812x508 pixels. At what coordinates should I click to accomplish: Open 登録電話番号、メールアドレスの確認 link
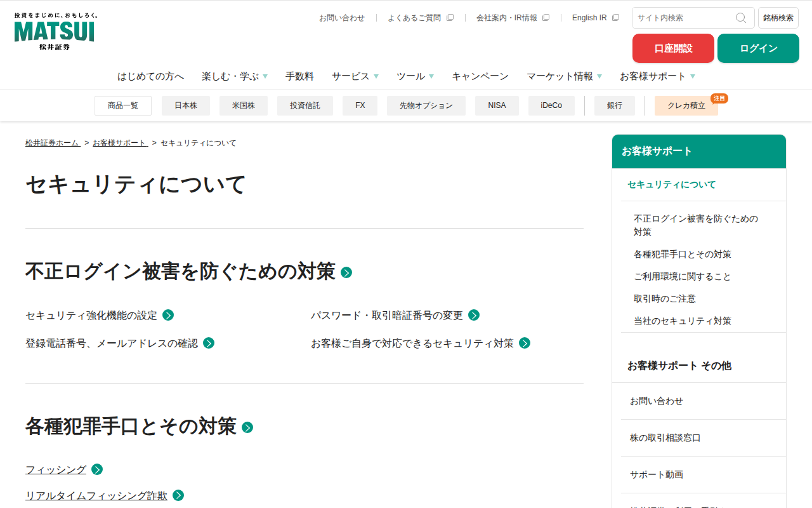112,343
